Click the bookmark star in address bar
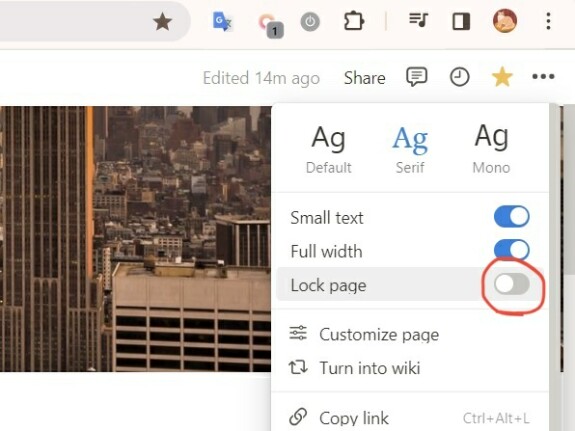This screenshot has width=575, height=431. pos(162,22)
